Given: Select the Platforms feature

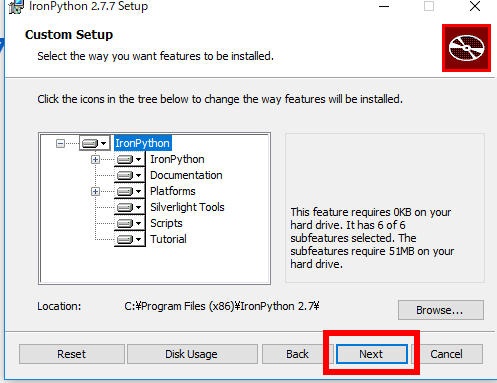Looking at the screenshot, I should coord(173,191).
